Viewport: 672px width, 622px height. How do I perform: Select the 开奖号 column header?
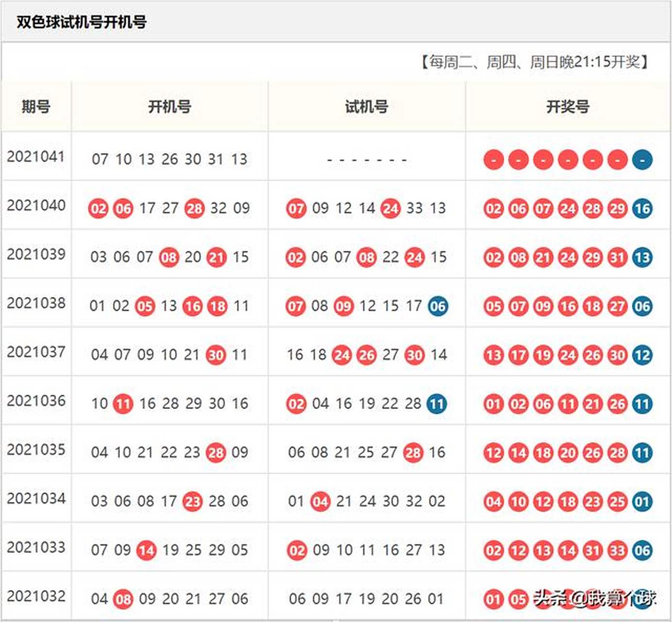pos(568,106)
